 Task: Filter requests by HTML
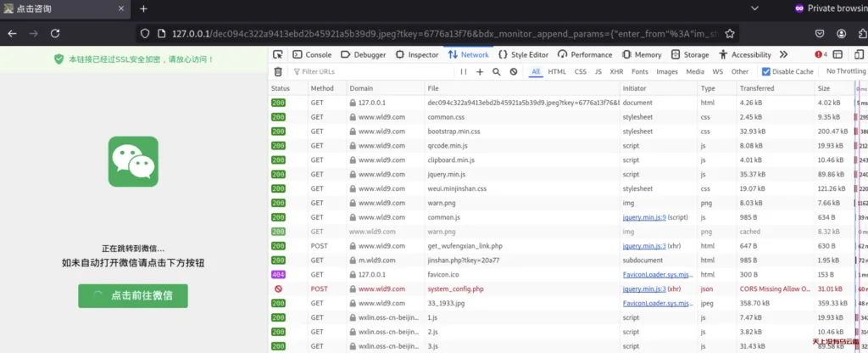point(557,71)
